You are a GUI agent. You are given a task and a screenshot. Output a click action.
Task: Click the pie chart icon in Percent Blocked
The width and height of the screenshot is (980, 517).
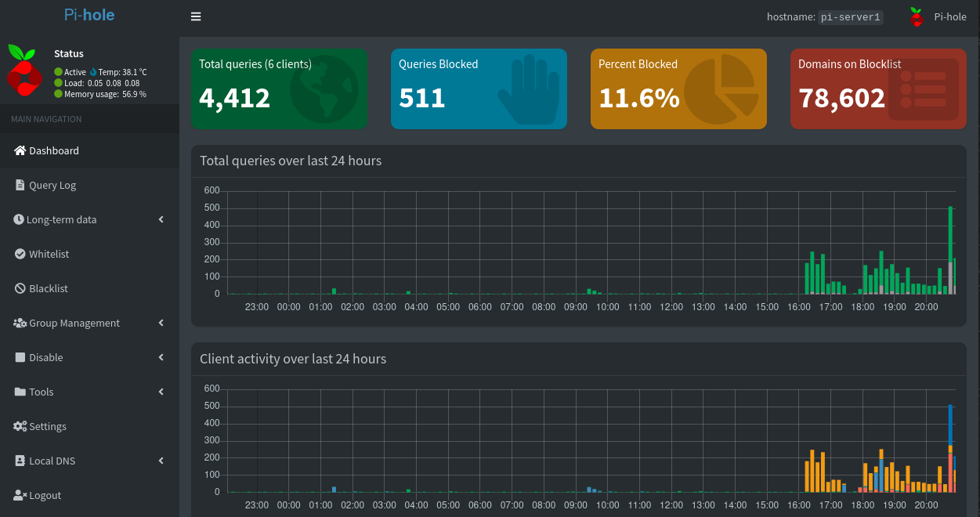click(721, 89)
